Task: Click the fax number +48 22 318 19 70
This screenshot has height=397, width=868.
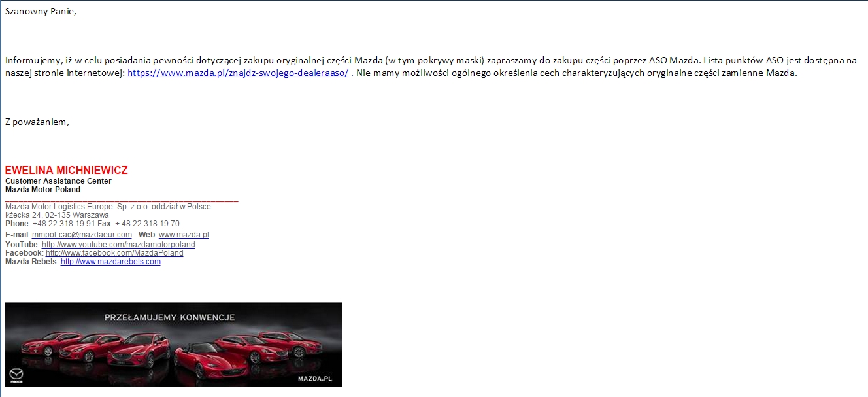Action: point(147,224)
